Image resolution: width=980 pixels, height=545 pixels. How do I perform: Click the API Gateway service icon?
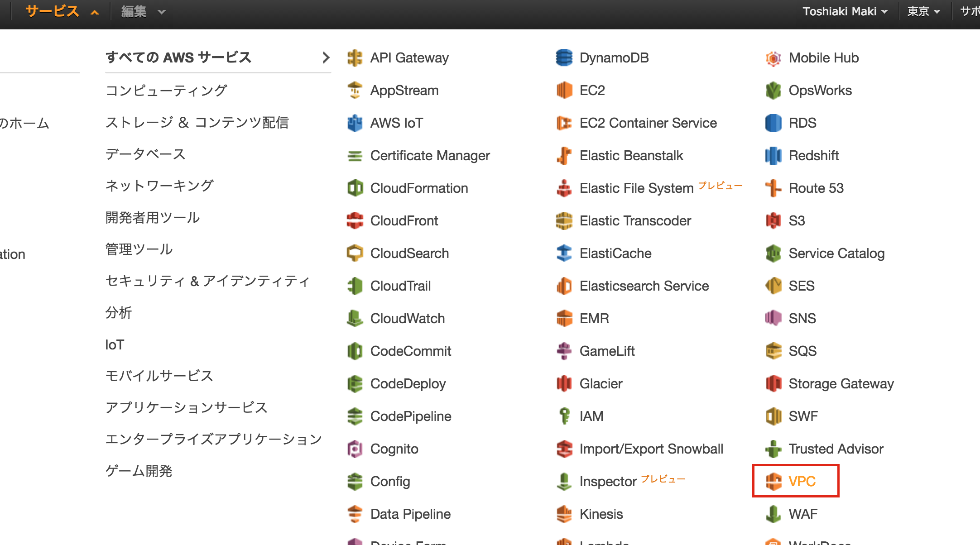pos(355,58)
